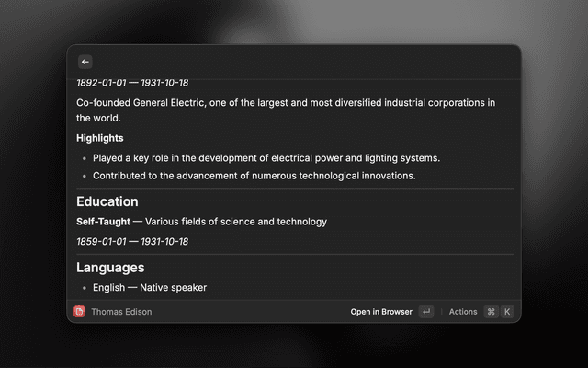Screen dimensions: 588x368
Task: Click Open in Browser
Action: point(381,312)
